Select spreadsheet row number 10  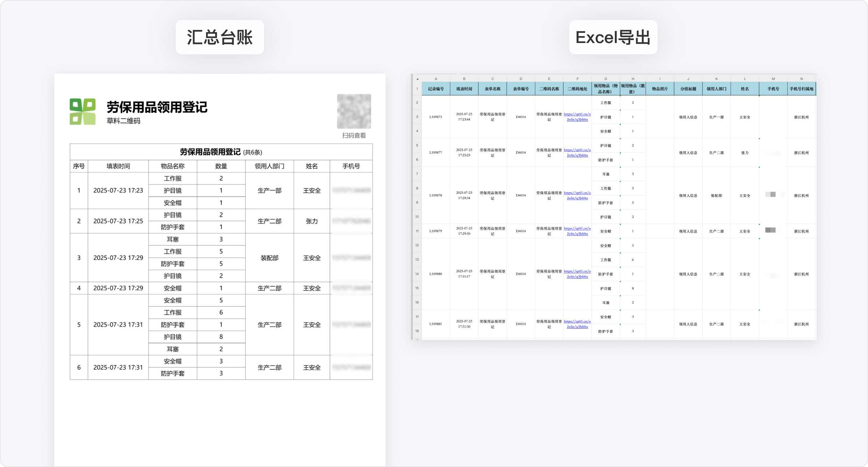[x=417, y=217]
